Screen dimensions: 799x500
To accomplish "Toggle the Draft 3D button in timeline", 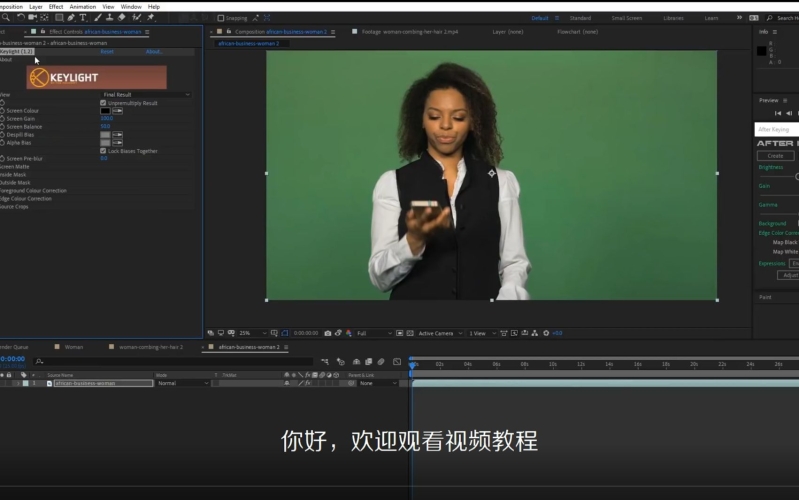I will pyautogui.click(x=341, y=362).
